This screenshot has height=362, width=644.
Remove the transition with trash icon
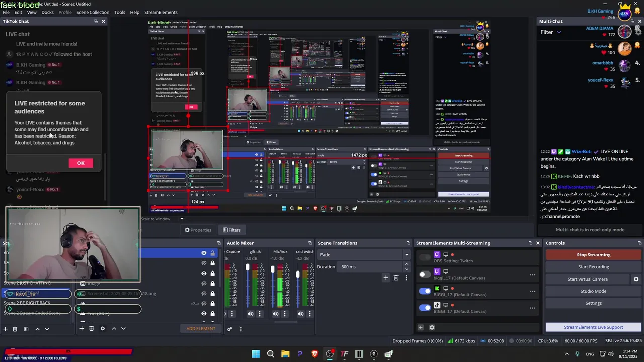[396, 278]
